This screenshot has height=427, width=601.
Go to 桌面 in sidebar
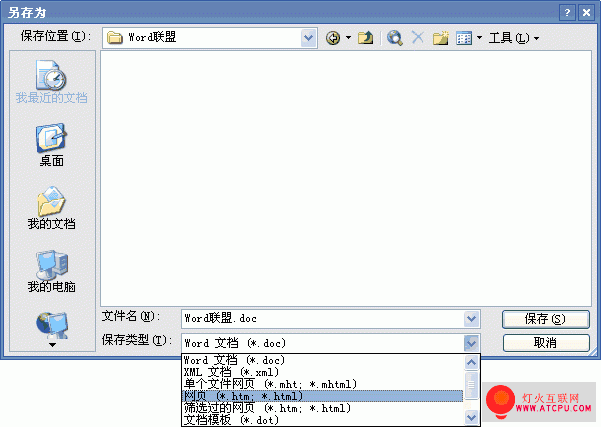(52, 145)
